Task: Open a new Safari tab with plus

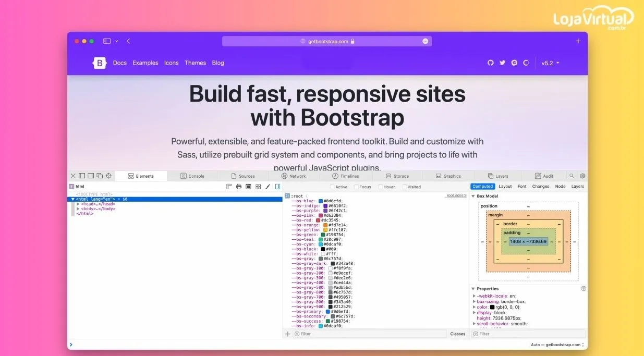Action: point(578,41)
